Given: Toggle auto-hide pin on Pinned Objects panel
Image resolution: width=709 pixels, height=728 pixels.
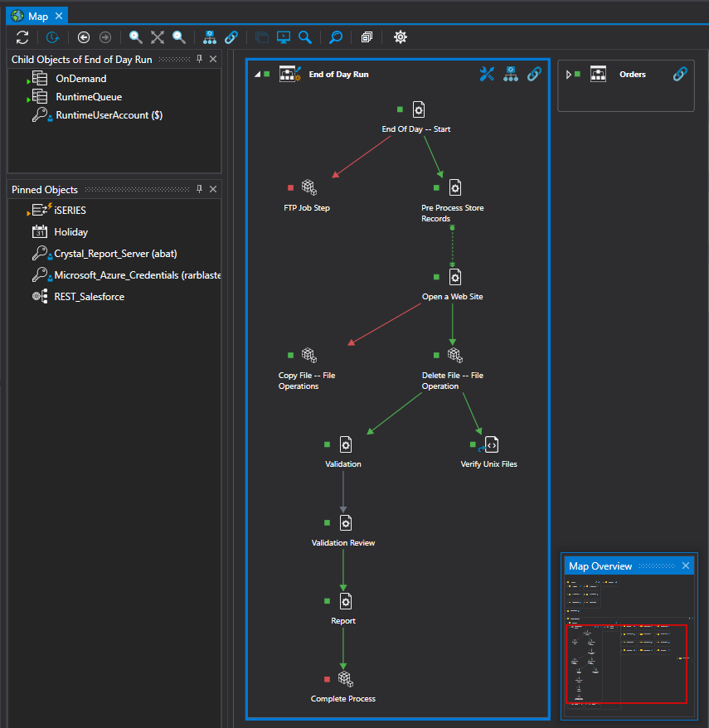Looking at the screenshot, I should [x=199, y=189].
